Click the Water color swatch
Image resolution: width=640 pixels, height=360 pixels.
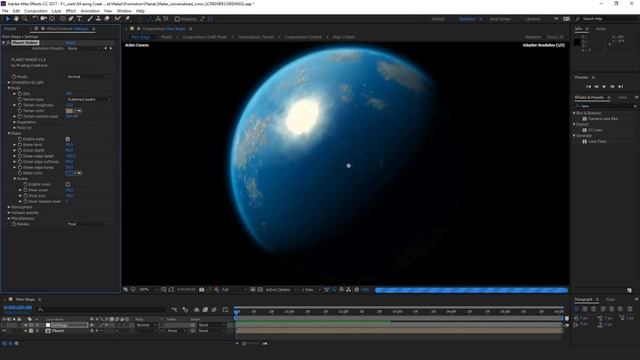69,173
